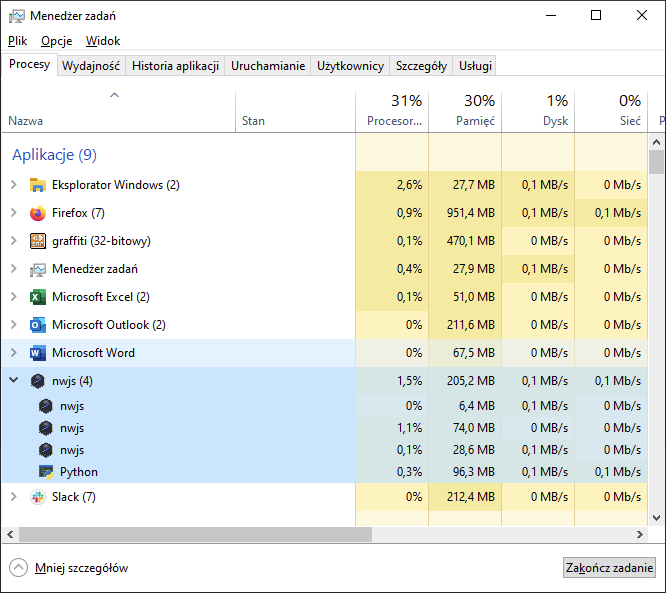This screenshot has width=666, height=593.
Task: Expand the Microsoft Outlook process group
Action: pyautogui.click(x=13, y=325)
